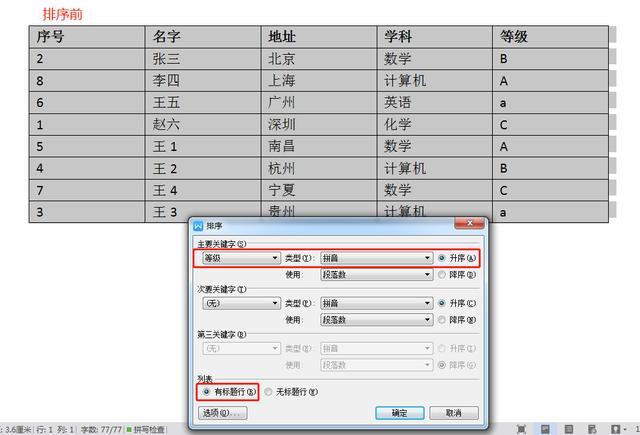Click the 赵六 name cell

(x=203, y=124)
